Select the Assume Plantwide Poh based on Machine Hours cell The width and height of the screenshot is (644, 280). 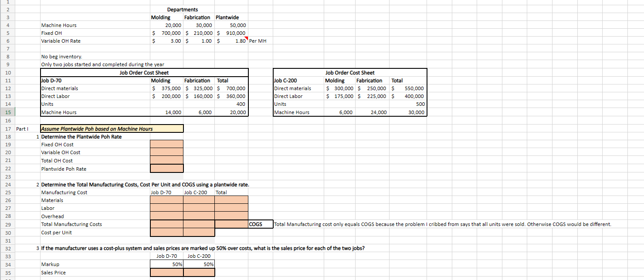(x=111, y=128)
